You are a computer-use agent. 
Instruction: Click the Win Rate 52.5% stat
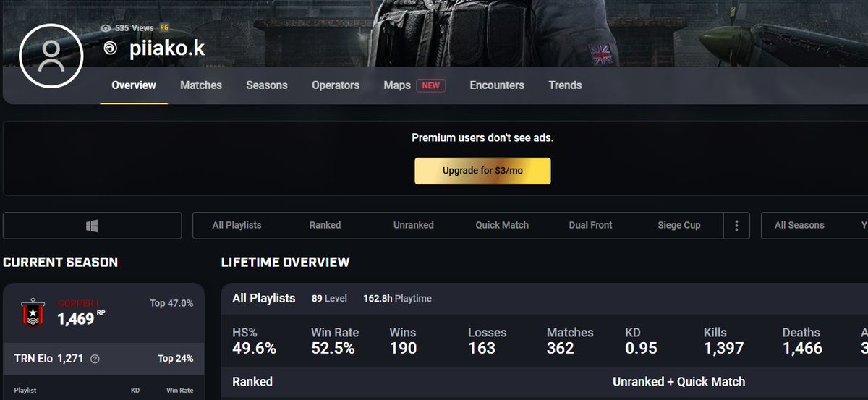click(335, 341)
